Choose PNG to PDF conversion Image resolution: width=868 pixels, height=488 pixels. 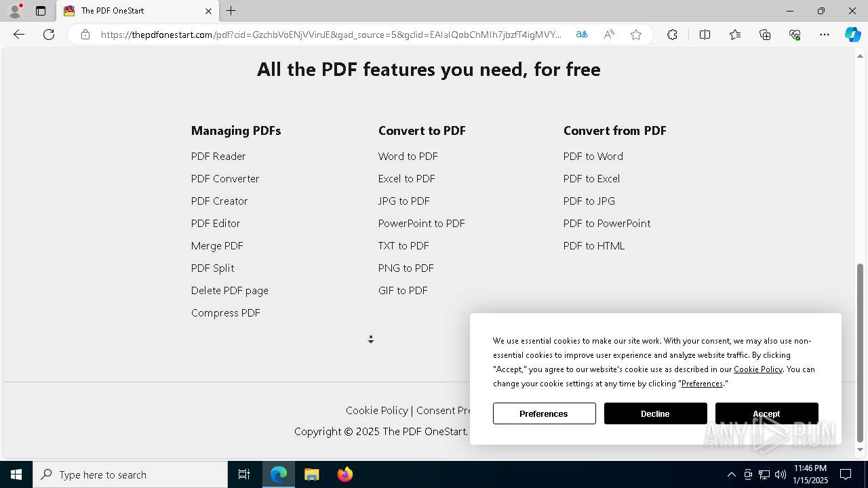tap(406, 268)
